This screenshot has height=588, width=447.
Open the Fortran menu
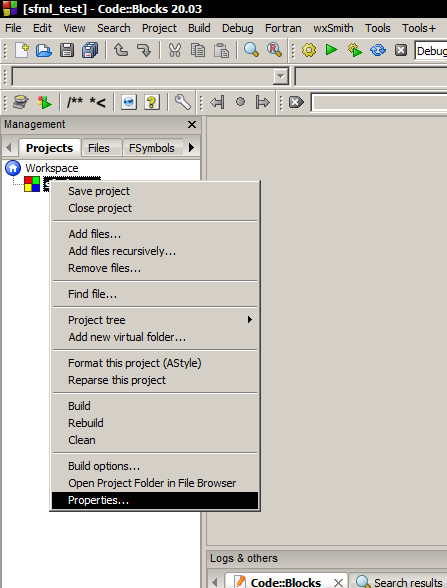pos(283,28)
